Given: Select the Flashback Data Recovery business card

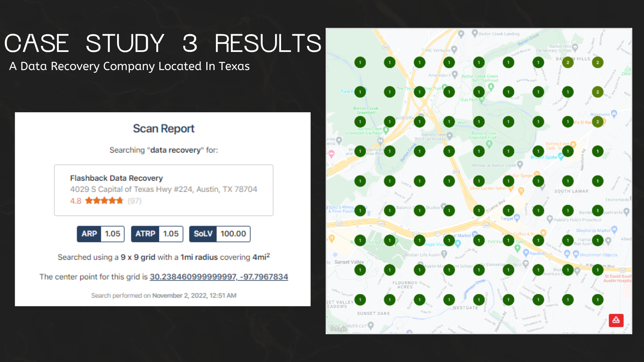Looking at the screenshot, I should (x=164, y=190).
